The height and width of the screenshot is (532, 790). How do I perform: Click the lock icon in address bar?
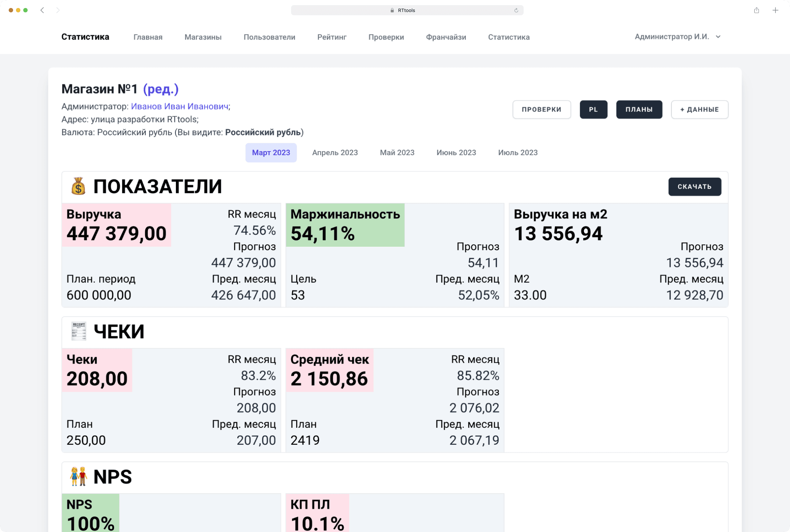392,10
